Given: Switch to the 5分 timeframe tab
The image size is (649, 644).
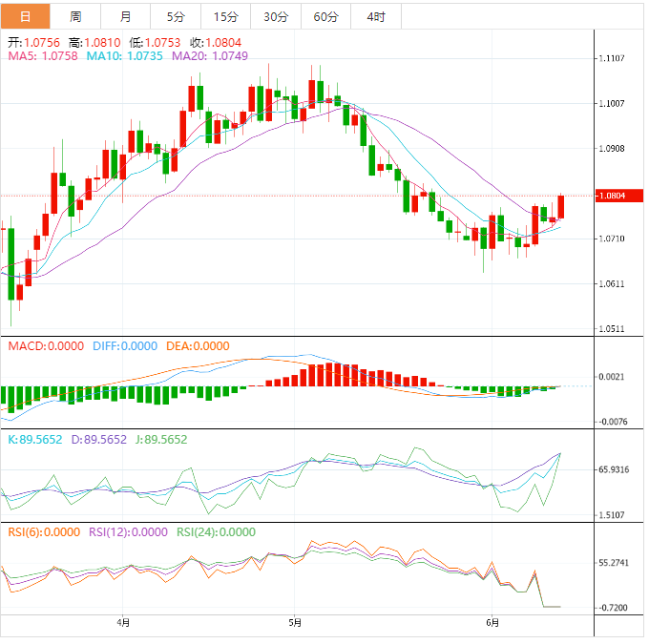Looking at the screenshot, I should pos(176,16).
